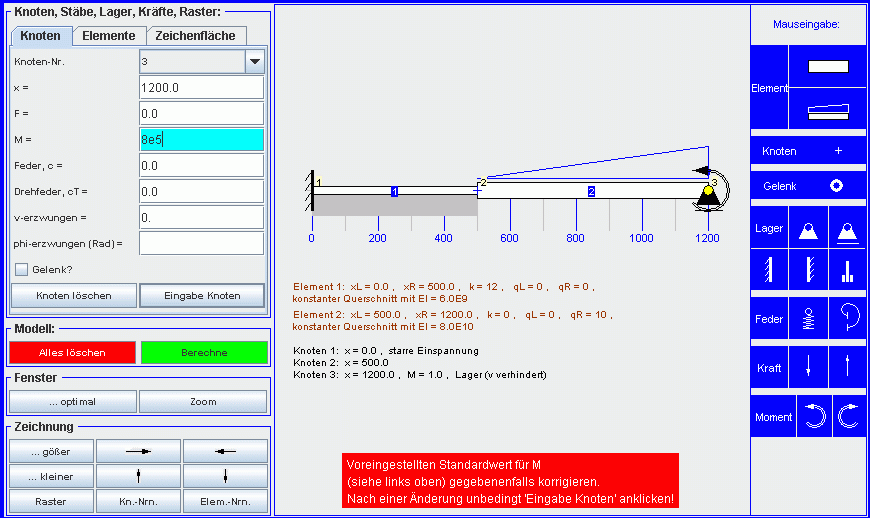This screenshot has height=518, width=870.
Task: Add a Knoten with the plus tool
Action: [x=838, y=151]
